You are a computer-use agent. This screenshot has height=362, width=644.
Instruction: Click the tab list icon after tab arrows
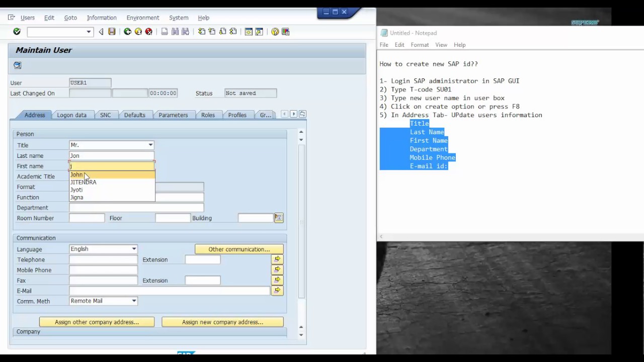[302, 114]
